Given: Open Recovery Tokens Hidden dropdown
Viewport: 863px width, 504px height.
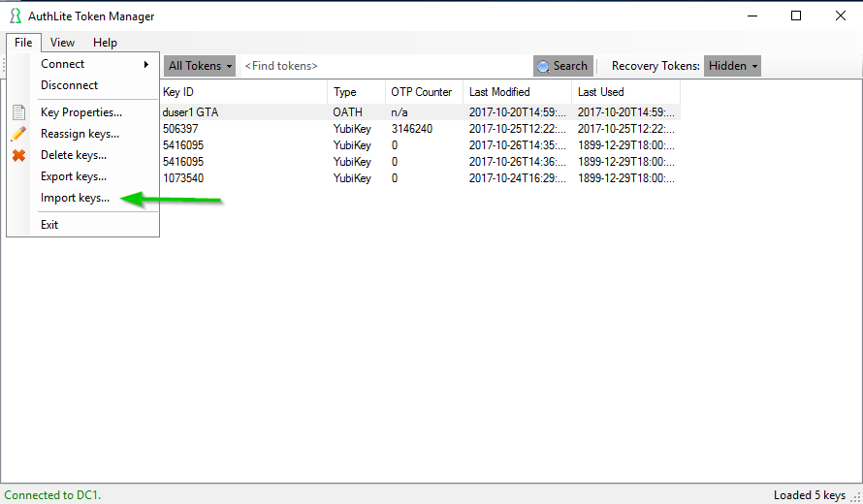Looking at the screenshot, I should (x=732, y=66).
